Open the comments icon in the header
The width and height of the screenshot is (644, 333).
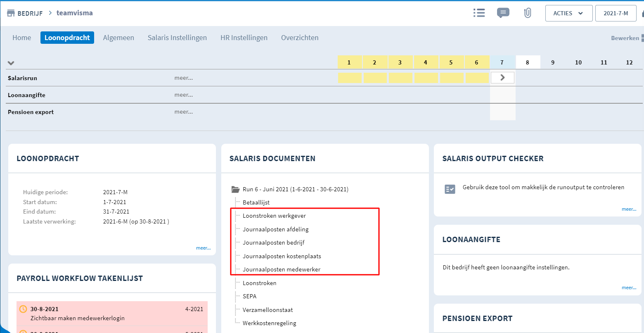click(503, 13)
